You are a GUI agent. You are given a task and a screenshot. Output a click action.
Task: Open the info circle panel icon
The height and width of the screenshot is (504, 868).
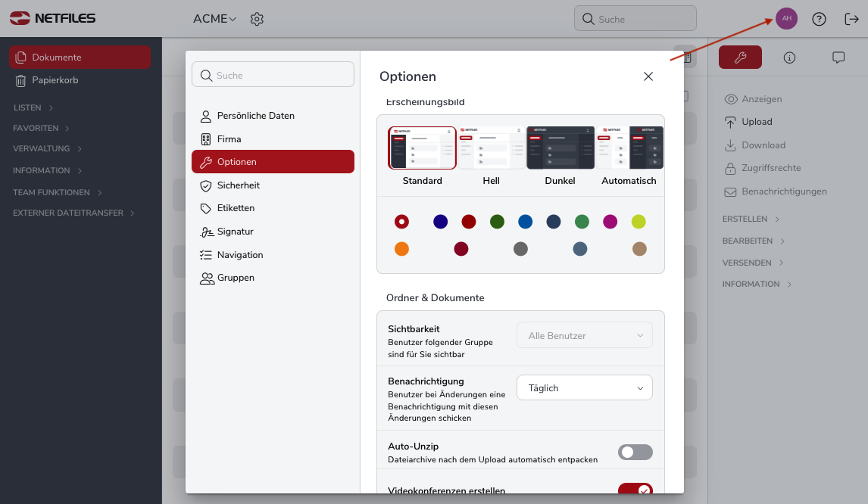pos(789,58)
